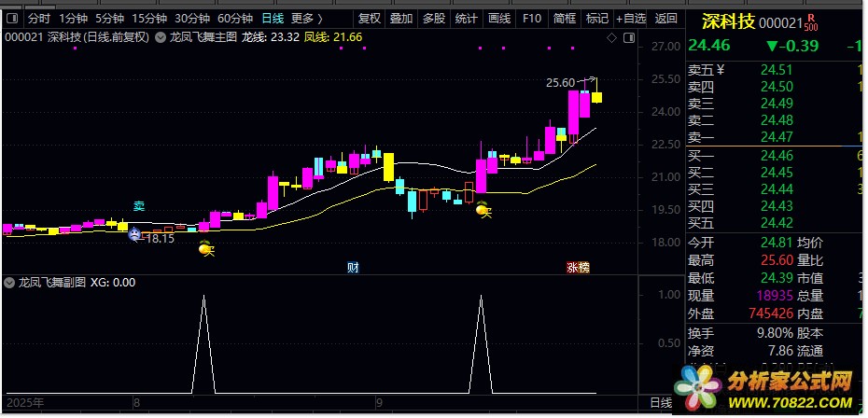Click the 2025年 timeline label
The height and width of the screenshot is (418, 868).
25,402
